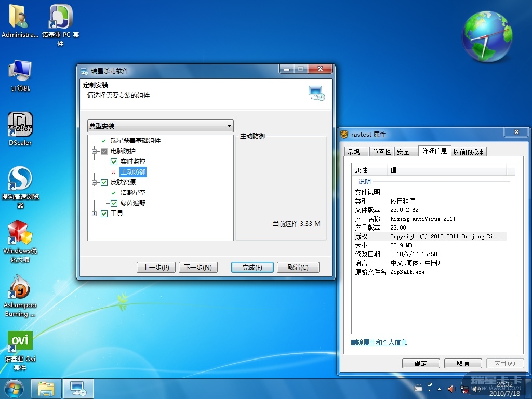Click the keyboard icon in system tray
532x399 pixels.
[x=418, y=389]
